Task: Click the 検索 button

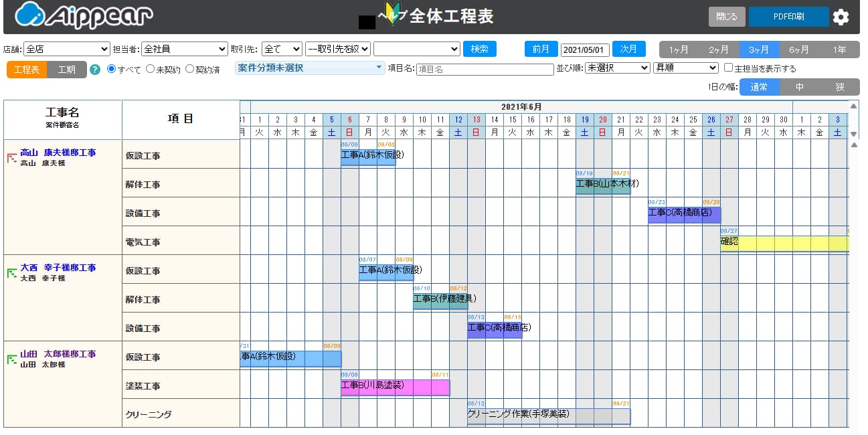Action: pyautogui.click(x=480, y=49)
